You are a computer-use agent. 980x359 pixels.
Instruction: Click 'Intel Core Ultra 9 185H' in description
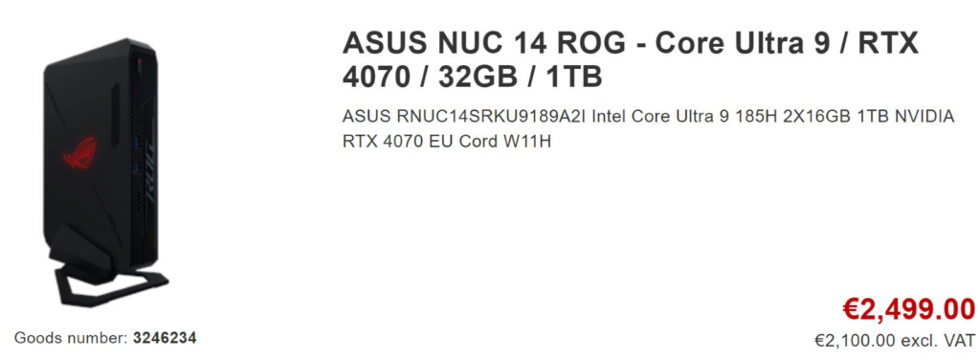coord(685,117)
